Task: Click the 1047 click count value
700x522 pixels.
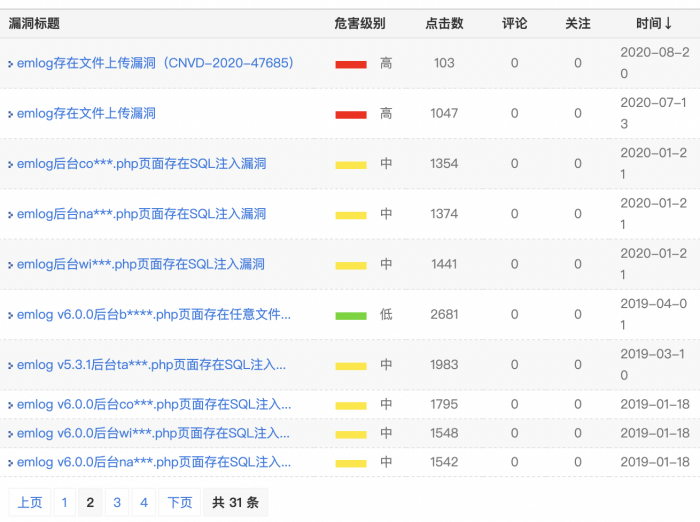Action: pos(444,113)
